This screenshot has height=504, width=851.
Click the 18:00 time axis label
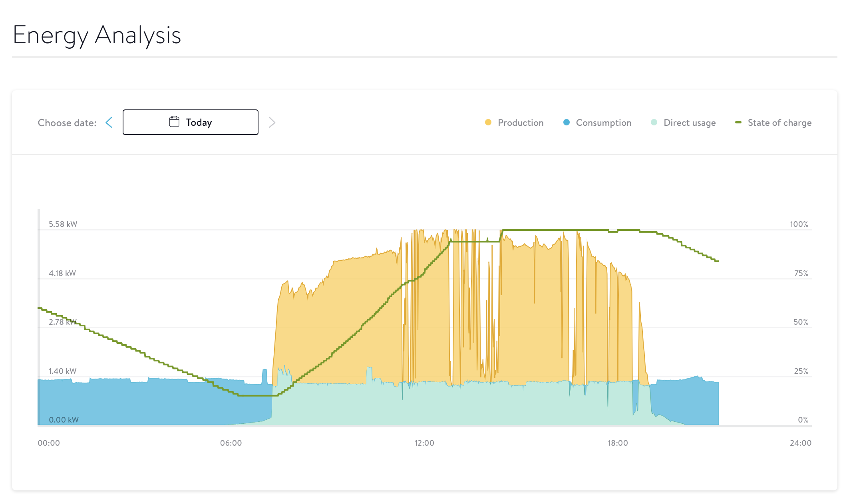(618, 443)
